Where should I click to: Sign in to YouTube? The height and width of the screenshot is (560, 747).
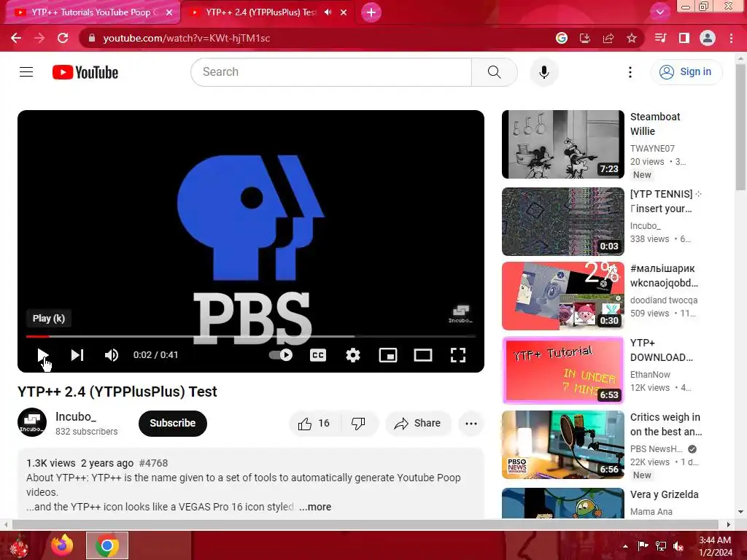(686, 72)
